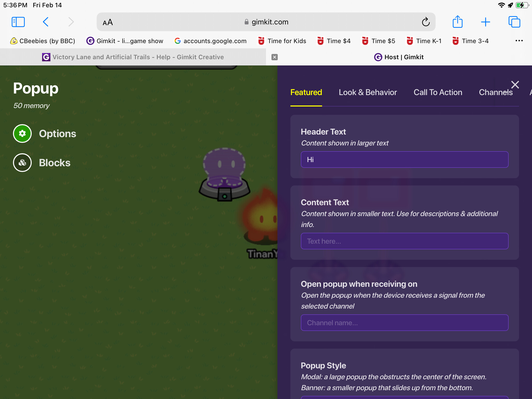Open the Share sheet icon

(x=457, y=22)
